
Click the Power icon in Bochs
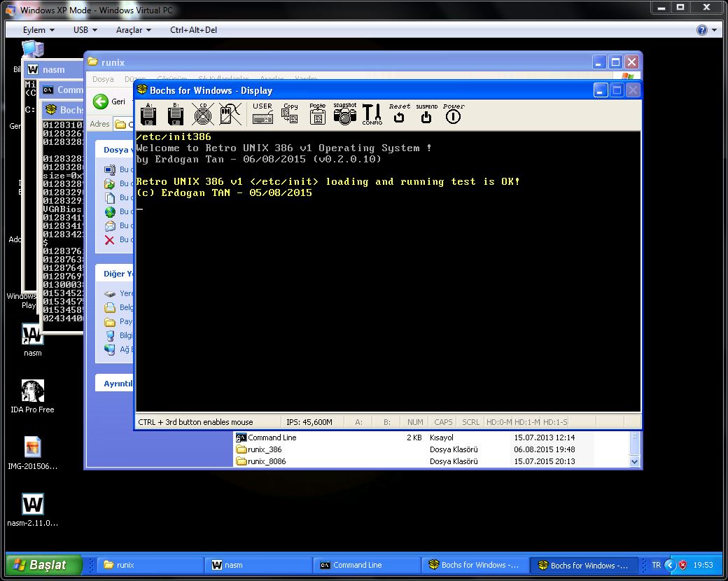pyautogui.click(x=453, y=114)
